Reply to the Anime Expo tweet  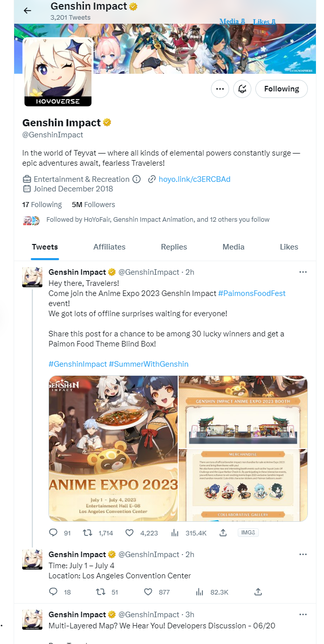point(53,533)
